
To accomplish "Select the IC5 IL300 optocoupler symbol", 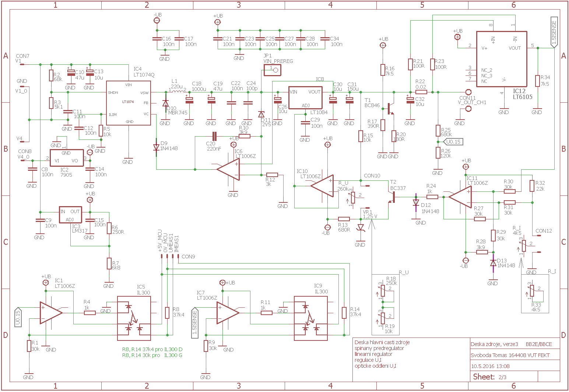I will (x=134, y=318).
